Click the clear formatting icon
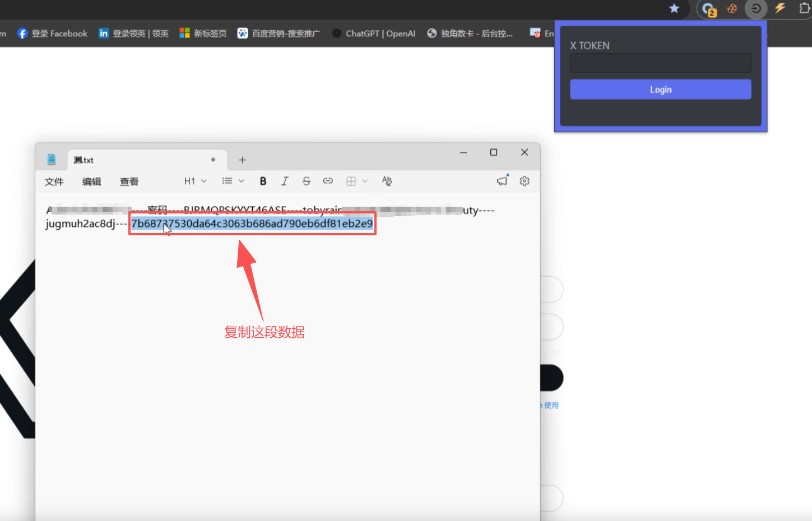The image size is (812, 521). tap(387, 181)
